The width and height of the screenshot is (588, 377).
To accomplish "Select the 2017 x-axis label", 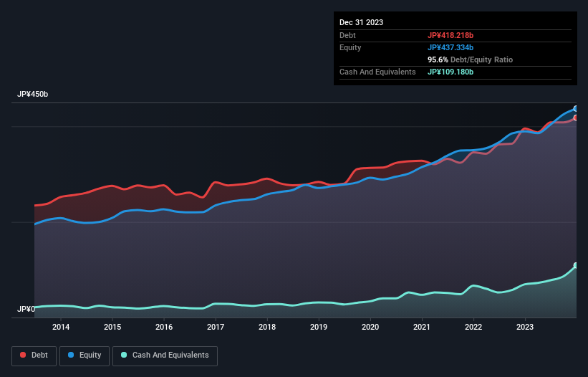I will 216,327.
